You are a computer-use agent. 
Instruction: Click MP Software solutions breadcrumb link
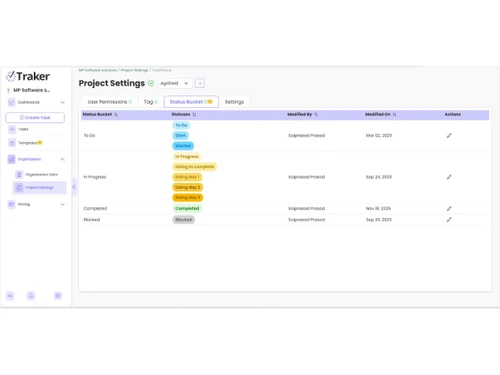pos(98,70)
